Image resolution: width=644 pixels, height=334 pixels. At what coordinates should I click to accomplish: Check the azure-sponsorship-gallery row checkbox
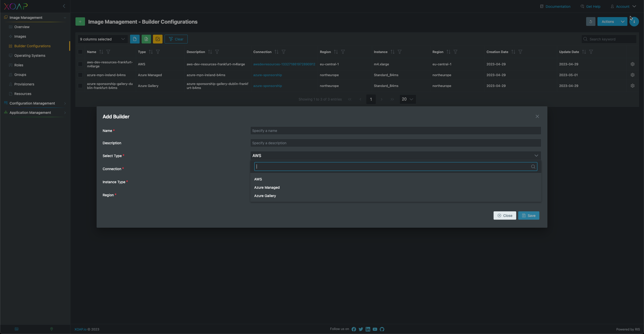click(x=80, y=86)
